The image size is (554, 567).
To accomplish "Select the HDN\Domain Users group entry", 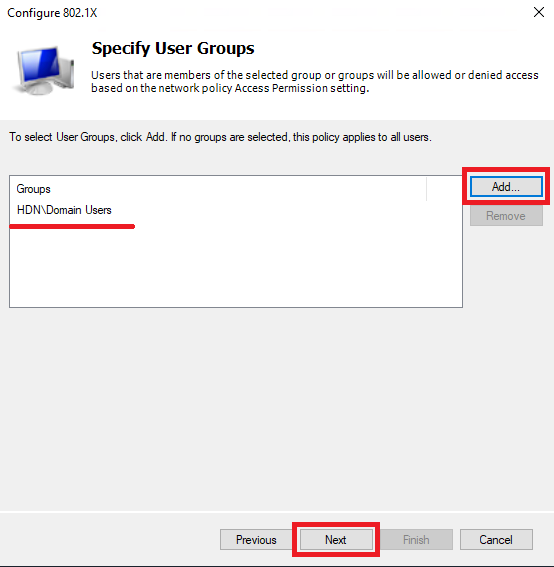I will tap(64, 210).
